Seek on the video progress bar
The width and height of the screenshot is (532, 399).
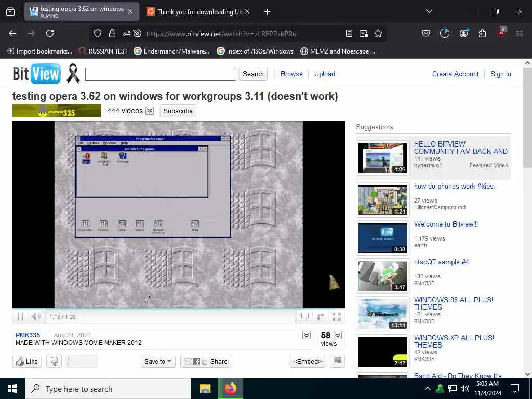(178, 309)
